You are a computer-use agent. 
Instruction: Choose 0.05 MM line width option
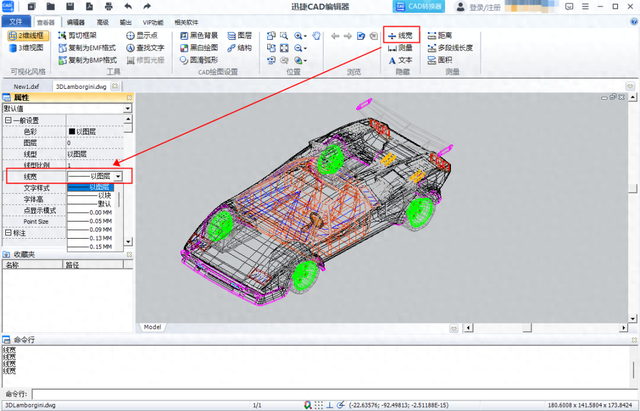click(91, 221)
